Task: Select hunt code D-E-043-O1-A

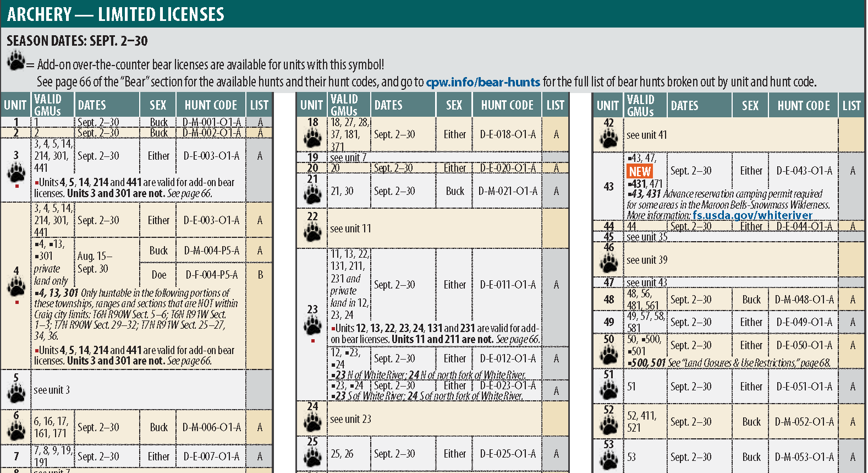Action: pos(804,171)
